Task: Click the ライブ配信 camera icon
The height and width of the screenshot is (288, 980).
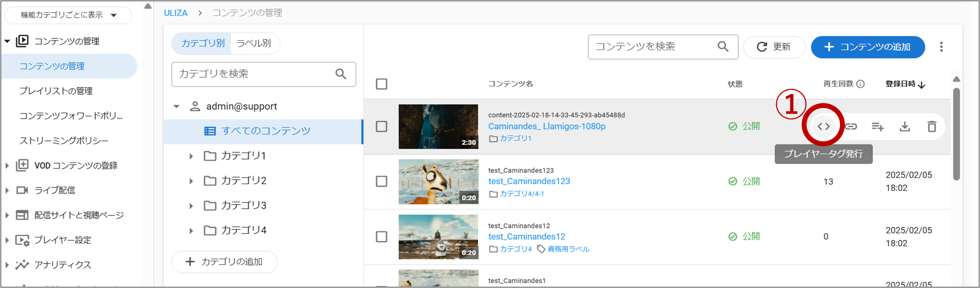Action: pyautogui.click(x=22, y=190)
